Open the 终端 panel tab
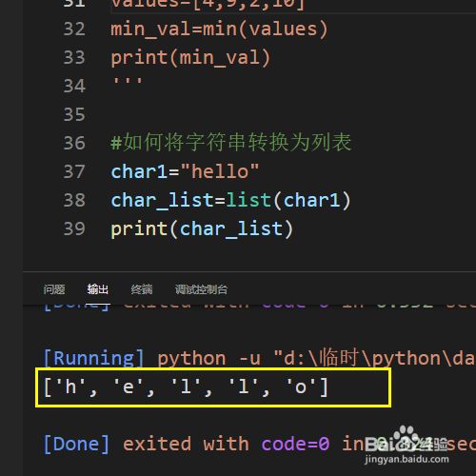Viewport: 476px width, 476px height. [142, 289]
